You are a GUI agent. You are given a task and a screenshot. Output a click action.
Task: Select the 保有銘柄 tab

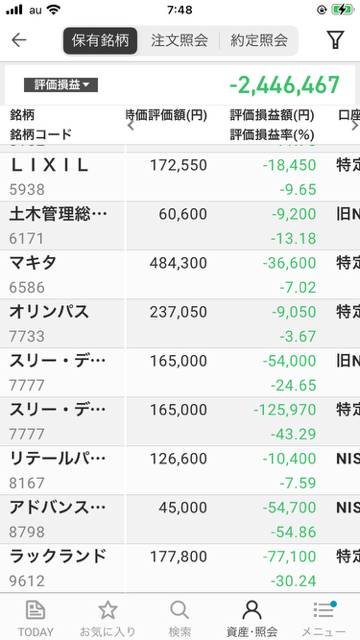coord(100,40)
